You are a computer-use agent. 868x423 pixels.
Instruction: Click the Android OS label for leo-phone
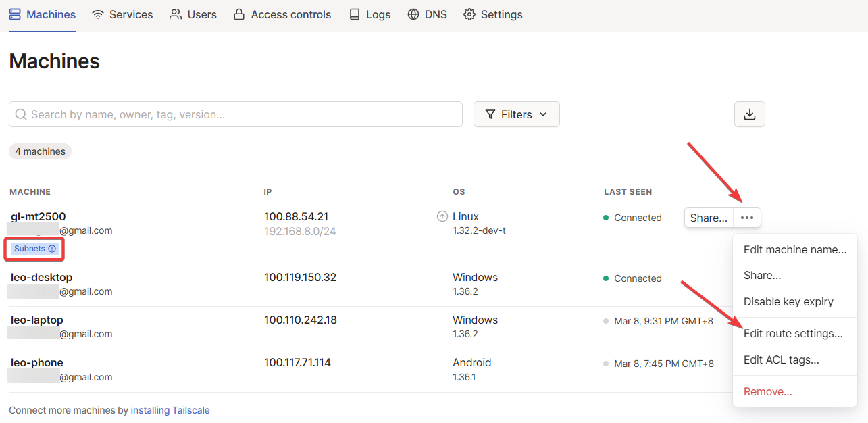click(472, 362)
